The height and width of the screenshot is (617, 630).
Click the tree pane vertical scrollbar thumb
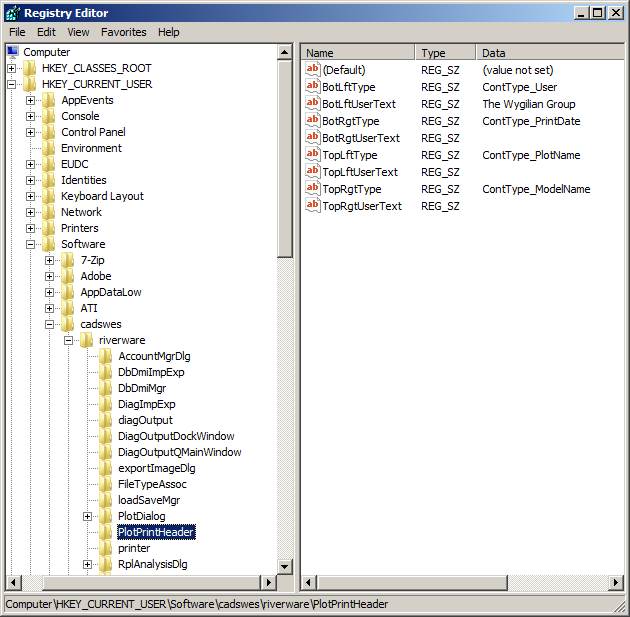(x=284, y=159)
